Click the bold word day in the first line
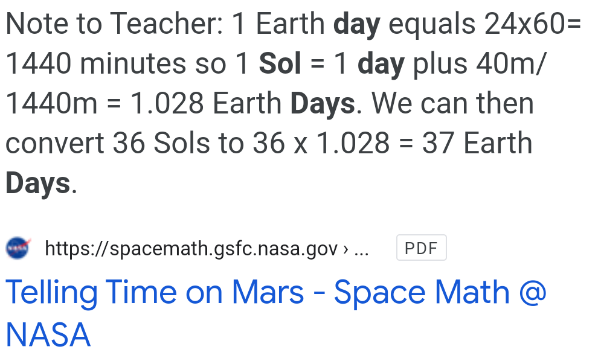The height and width of the screenshot is (364, 601). (357, 24)
